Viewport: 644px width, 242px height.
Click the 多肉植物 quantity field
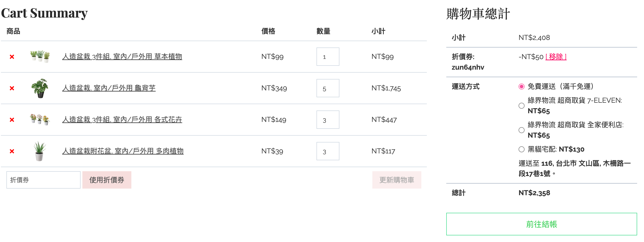(327, 151)
